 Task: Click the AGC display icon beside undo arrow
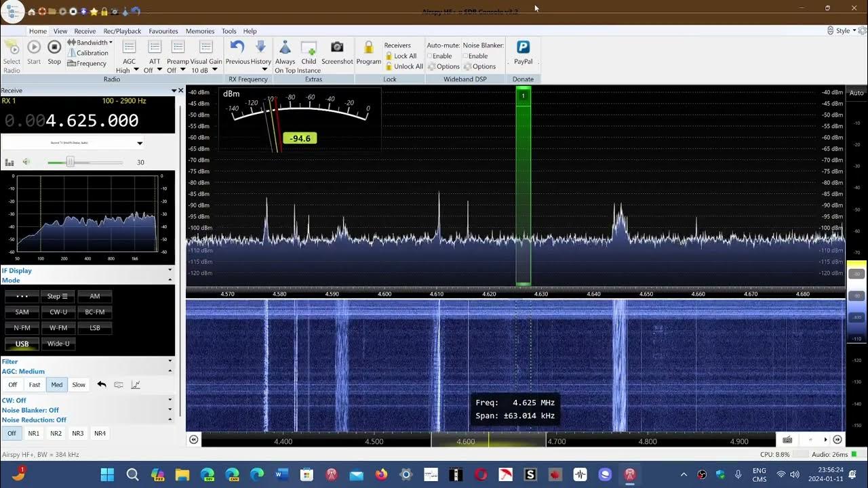pos(119,384)
